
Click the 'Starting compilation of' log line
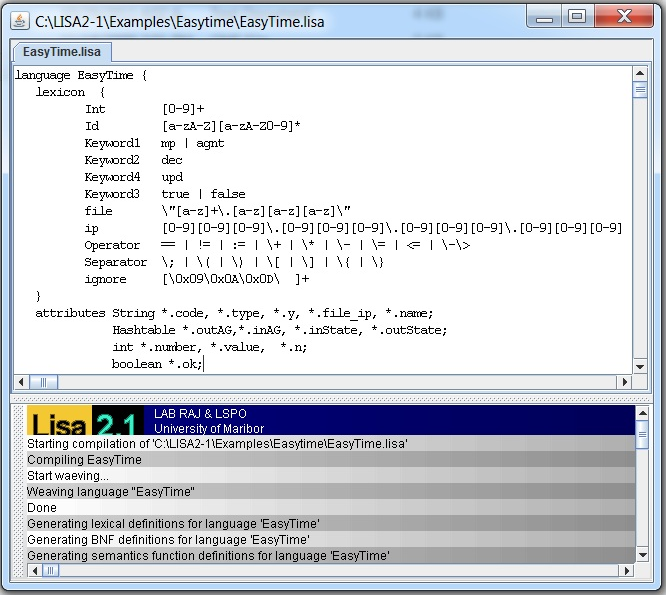coord(331,444)
